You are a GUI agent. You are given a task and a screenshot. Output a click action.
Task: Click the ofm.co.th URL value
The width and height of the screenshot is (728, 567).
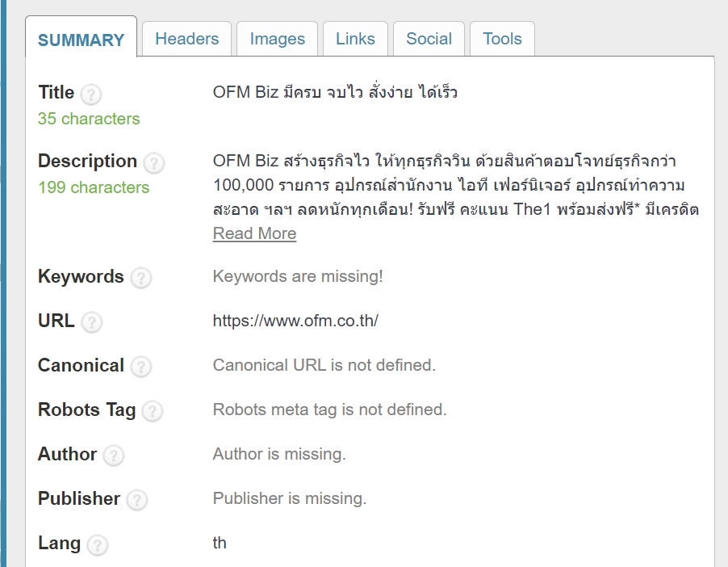(295, 321)
